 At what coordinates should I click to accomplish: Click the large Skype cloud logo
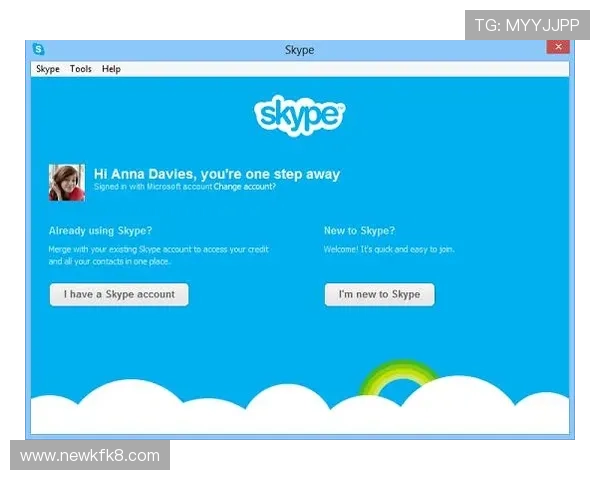click(299, 114)
